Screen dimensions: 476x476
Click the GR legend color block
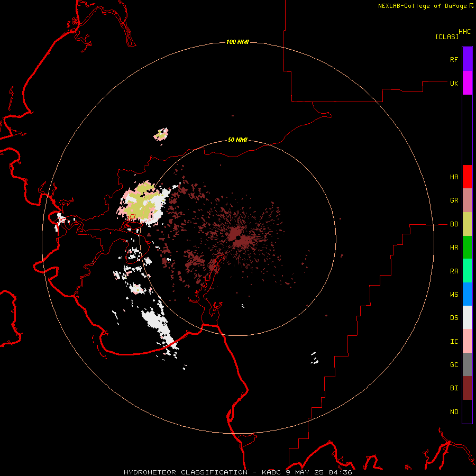point(467,200)
